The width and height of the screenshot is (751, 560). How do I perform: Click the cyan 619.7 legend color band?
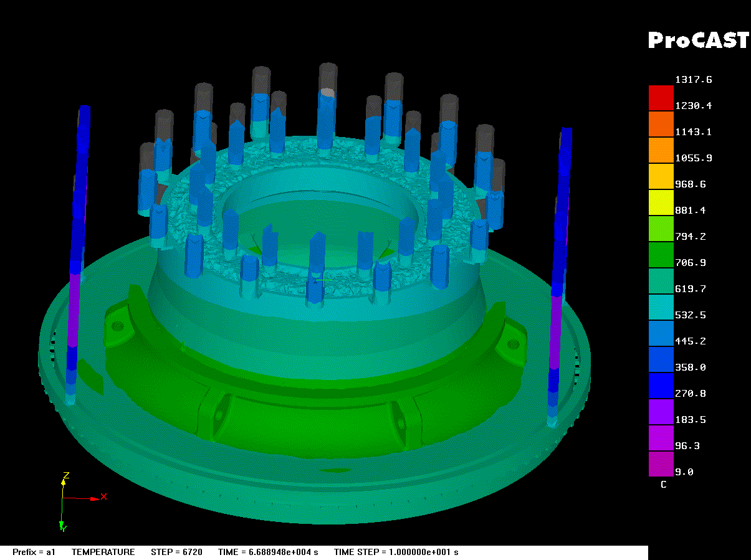coord(661,307)
